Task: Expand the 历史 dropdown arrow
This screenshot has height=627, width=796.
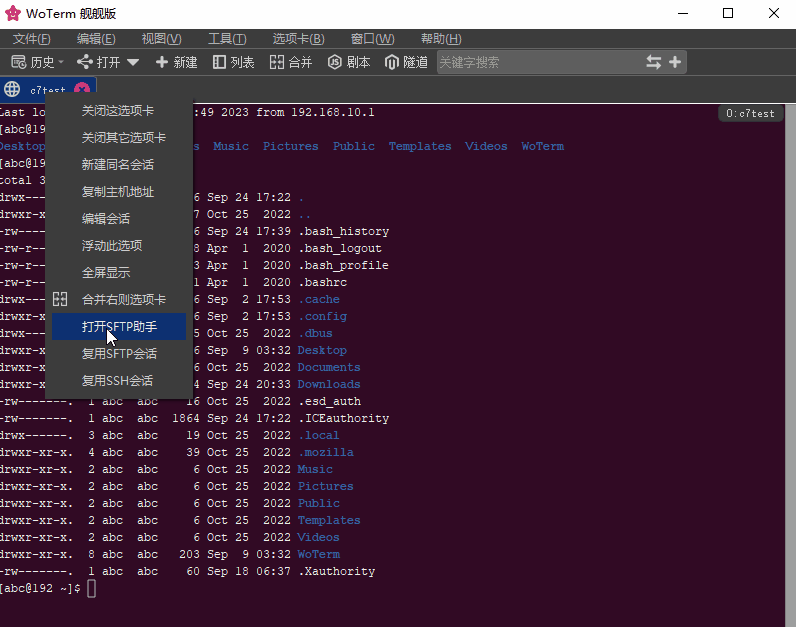Action: click(x=61, y=62)
